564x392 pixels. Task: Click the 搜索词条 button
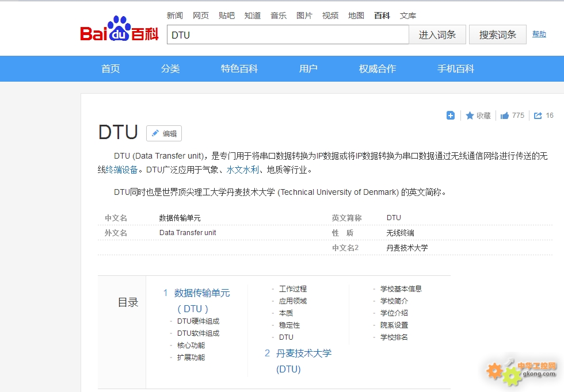[x=498, y=34]
